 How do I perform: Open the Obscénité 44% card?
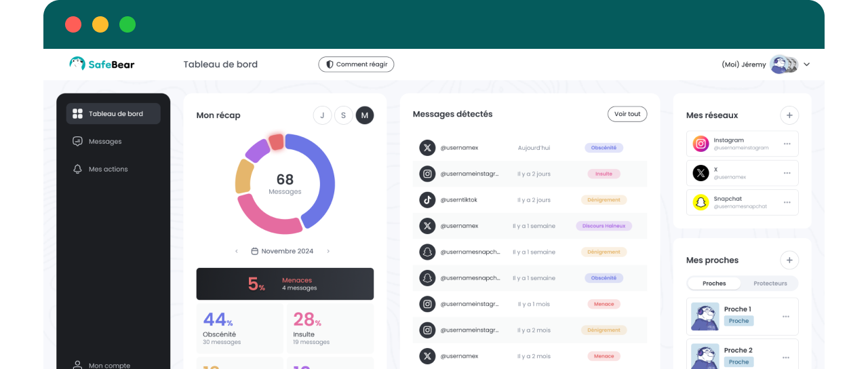click(x=240, y=328)
